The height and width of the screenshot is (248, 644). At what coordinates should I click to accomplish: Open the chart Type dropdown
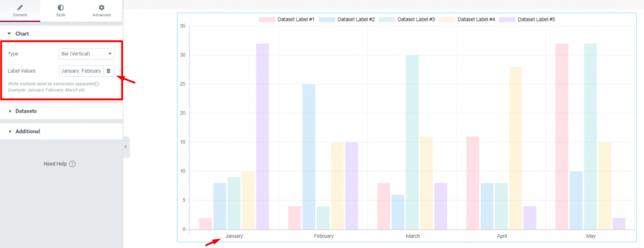click(x=86, y=54)
